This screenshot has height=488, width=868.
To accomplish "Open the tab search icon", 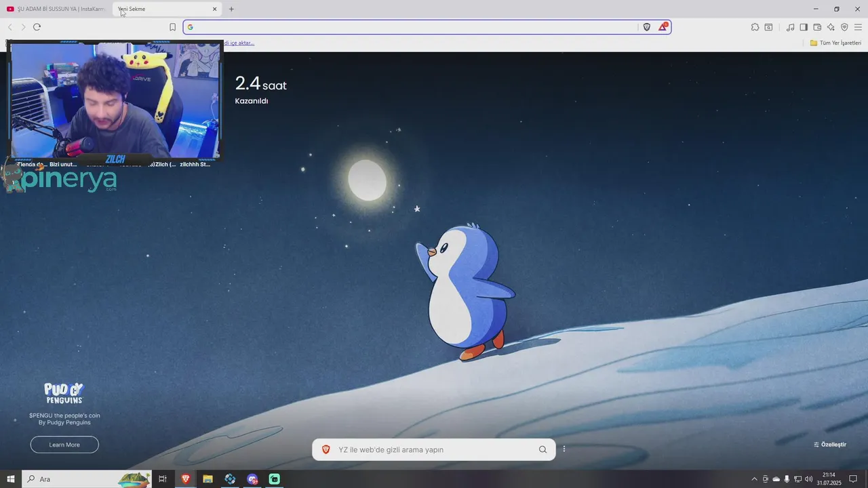I will pos(768,27).
